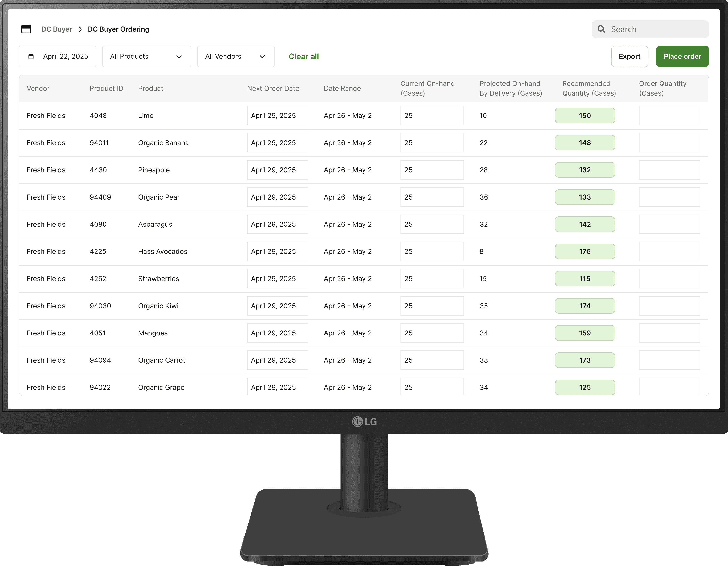Open the All Vendors dropdown
Screen dimensions: 728x566
click(236, 56)
